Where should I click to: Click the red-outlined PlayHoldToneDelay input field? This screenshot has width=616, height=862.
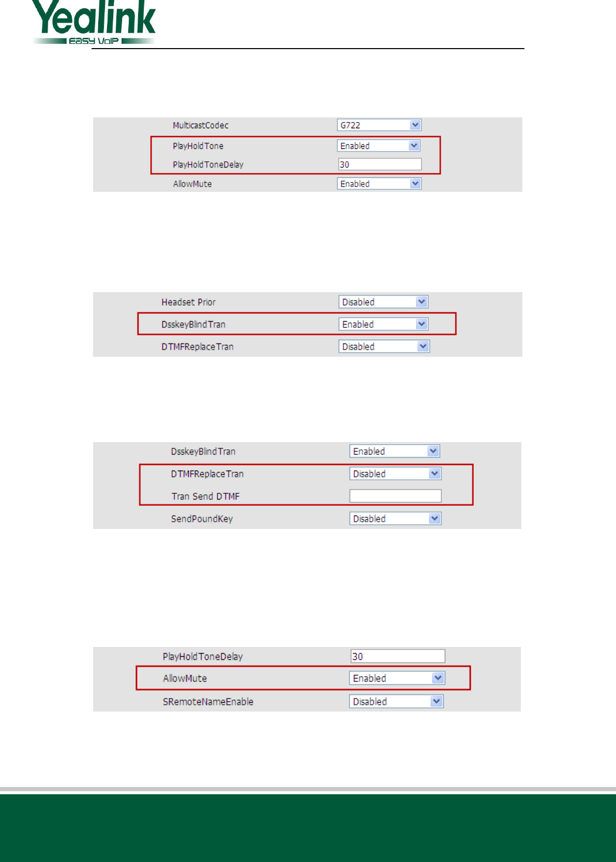point(380,164)
